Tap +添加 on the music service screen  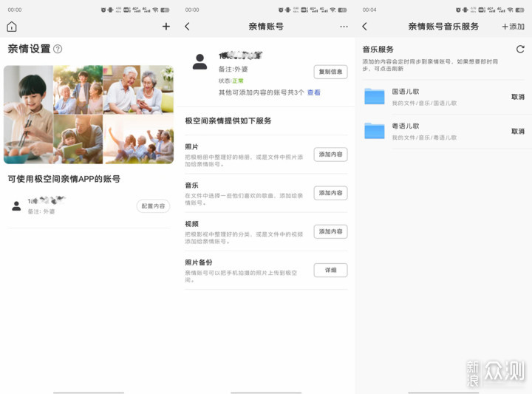(513, 27)
